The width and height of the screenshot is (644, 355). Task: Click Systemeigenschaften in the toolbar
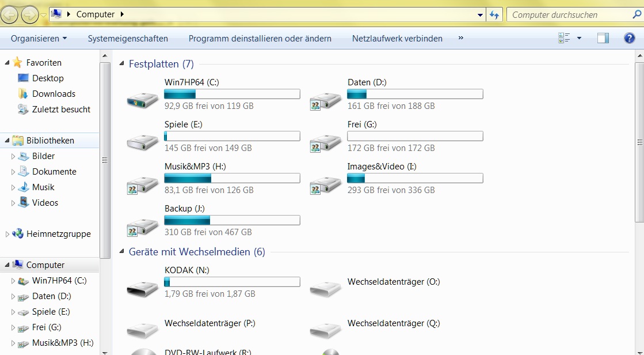click(128, 38)
